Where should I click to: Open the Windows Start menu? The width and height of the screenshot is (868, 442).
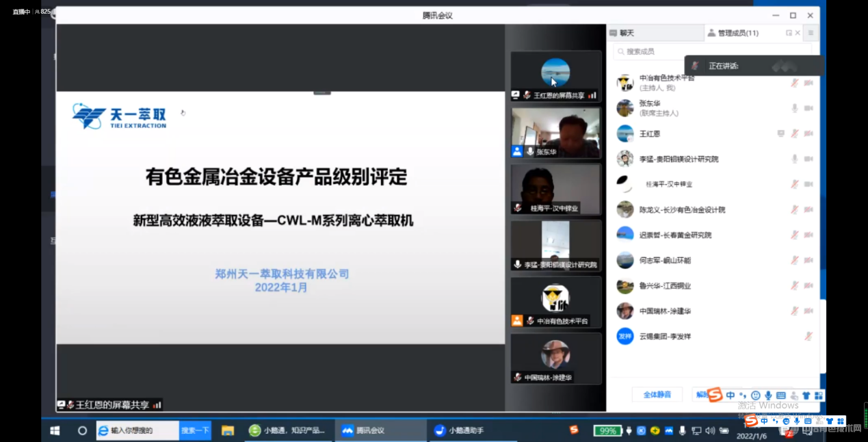point(55,430)
